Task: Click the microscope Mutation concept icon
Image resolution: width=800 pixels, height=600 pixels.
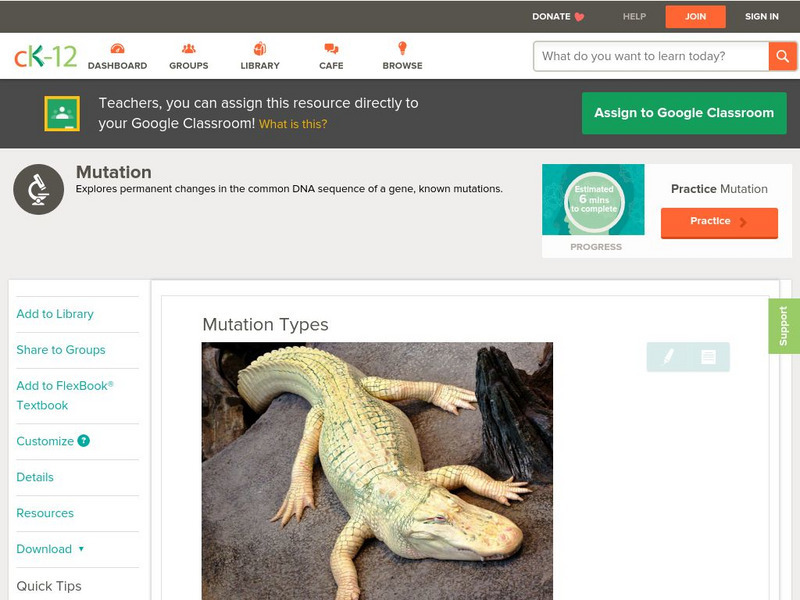Action: pyautogui.click(x=39, y=189)
